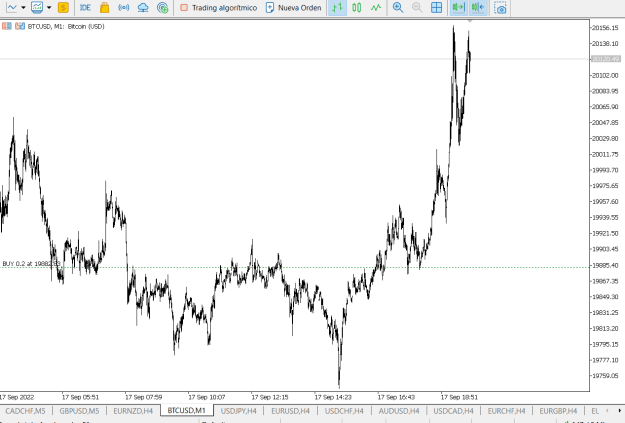Viewport: 625px width, 423px height.
Task: Open the Market shopping bag icon
Action: [104, 7]
